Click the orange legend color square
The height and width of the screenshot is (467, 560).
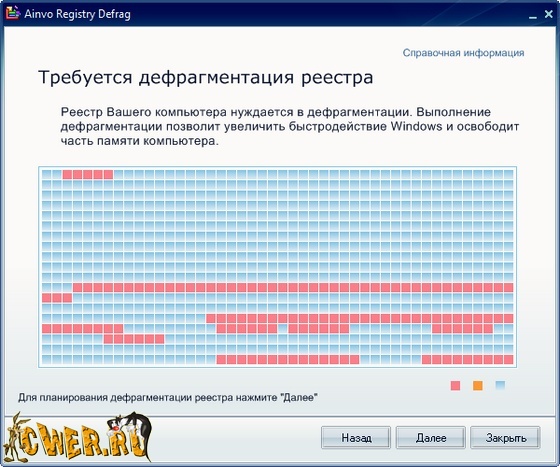478,386
